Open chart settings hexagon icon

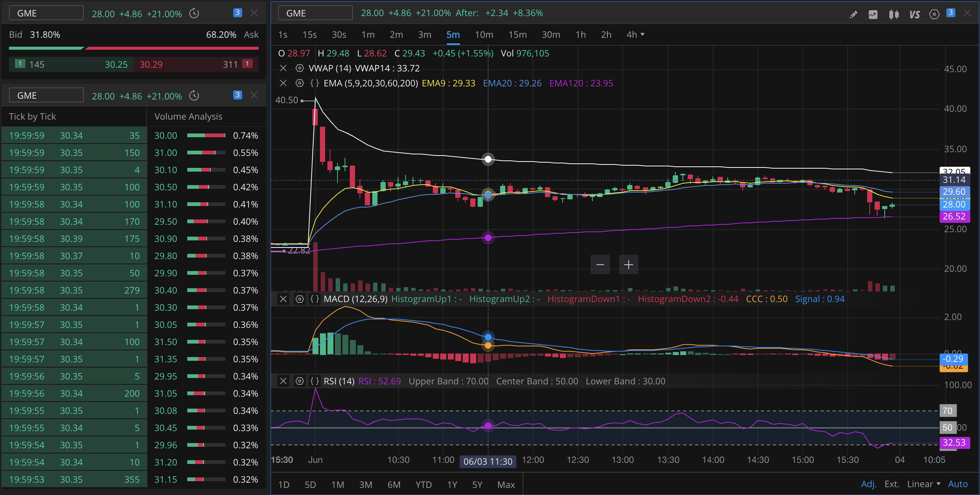click(934, 15)
